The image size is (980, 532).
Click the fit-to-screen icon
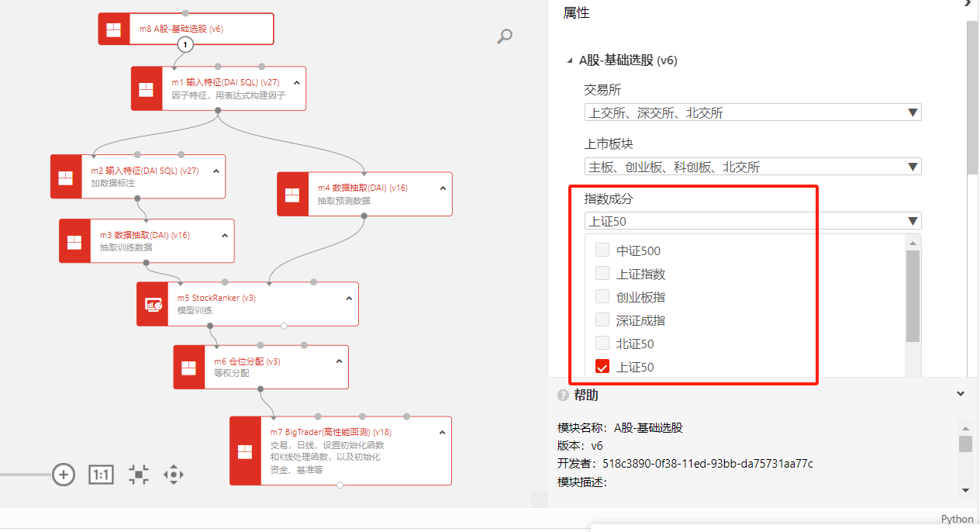[x=139, y=475]
